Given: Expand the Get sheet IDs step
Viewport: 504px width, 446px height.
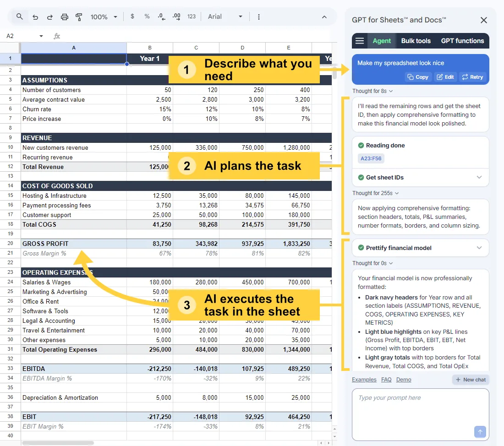Looking at the screenshot, I should pyautogui.click(x=479, y=177).
